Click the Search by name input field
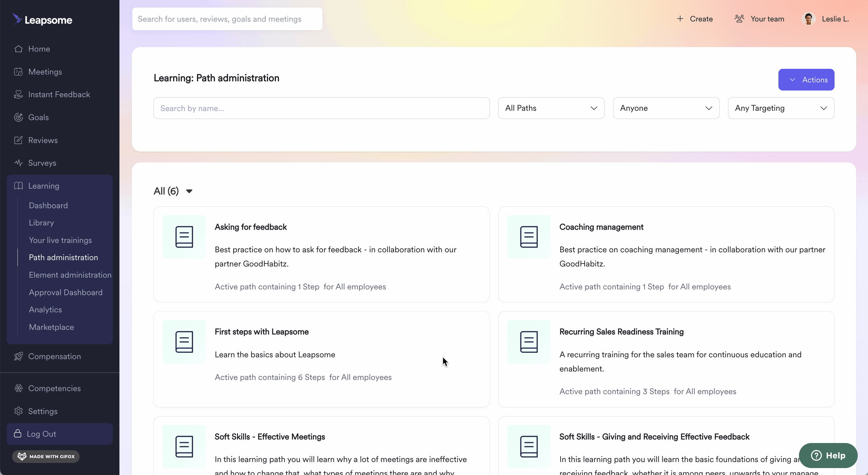This screenshot has height=475, width=868. point(322,108)
